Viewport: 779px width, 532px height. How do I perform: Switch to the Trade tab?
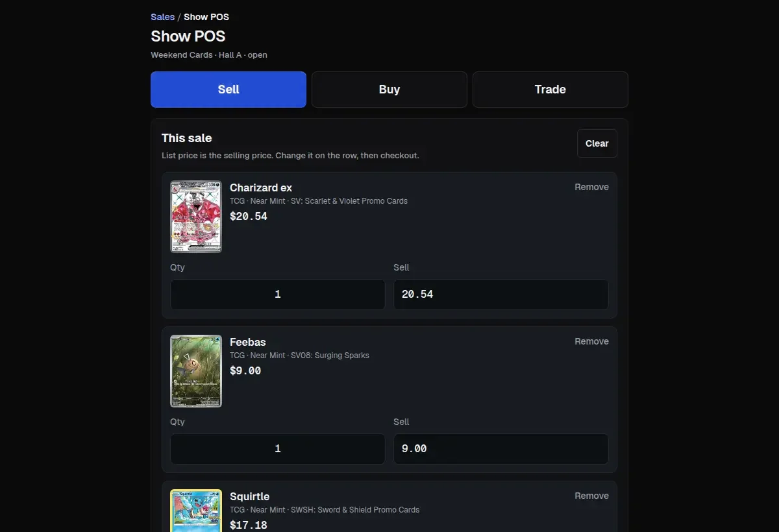coord(550,90)
